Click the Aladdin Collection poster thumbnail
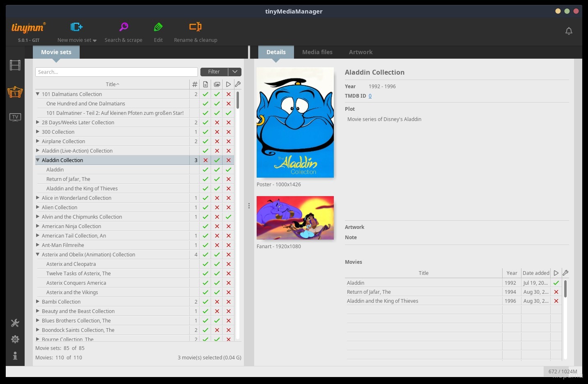Viewport: 588px width, 384px height. click(295, 122)
